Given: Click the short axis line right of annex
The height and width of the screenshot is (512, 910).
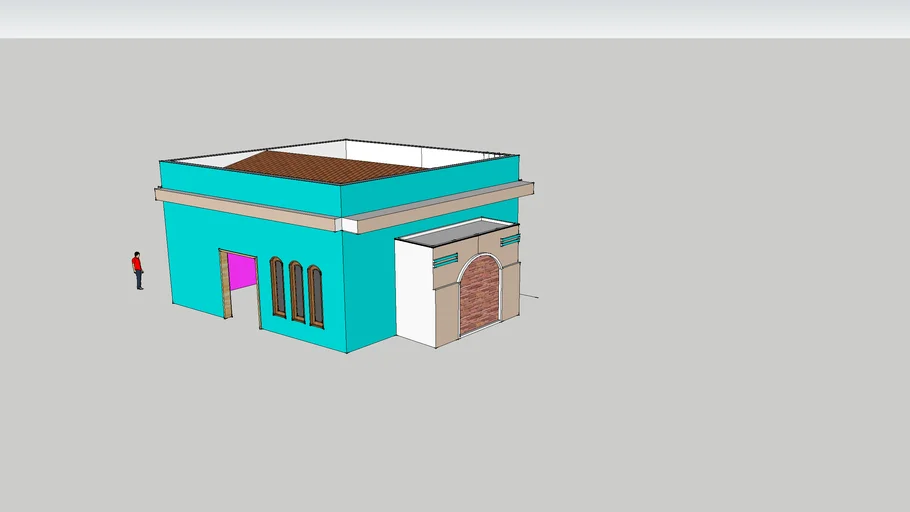Looking at the screenshot, I should click(x=530, y=296).
